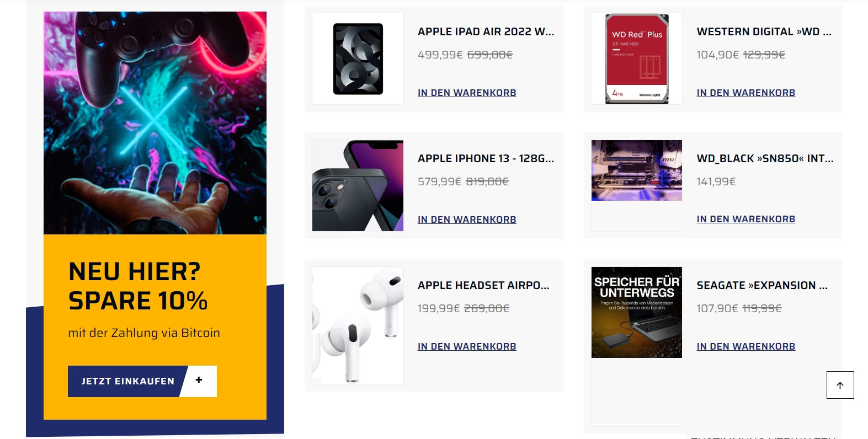Open the Western Digital »WD title link
The height and width of the screenshot is (439, 868).
[764, 31]
